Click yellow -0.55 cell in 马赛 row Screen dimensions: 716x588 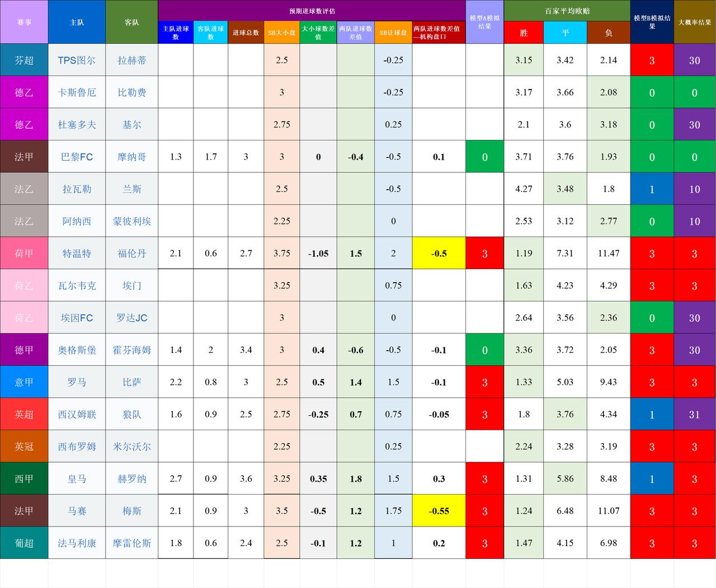(x=439, y=511)
